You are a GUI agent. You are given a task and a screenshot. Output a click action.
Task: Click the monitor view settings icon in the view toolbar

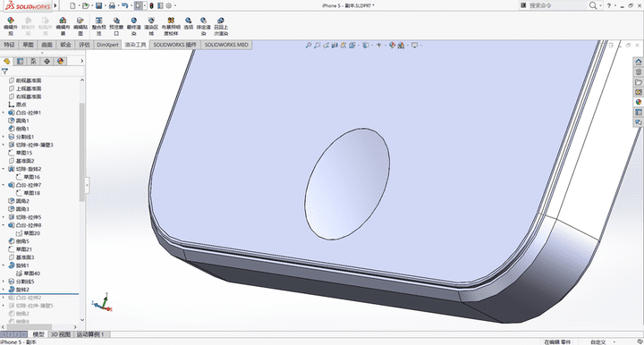pyautogui.click(x=414, y=45)
